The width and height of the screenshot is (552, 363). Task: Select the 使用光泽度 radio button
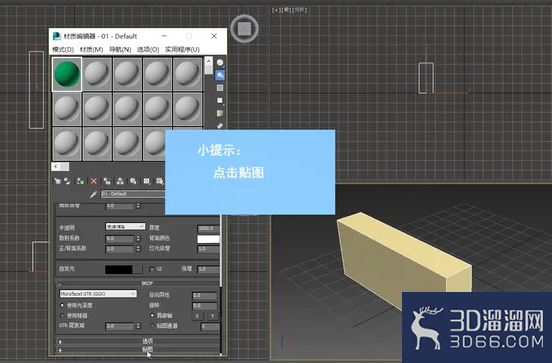pos(62,305)
